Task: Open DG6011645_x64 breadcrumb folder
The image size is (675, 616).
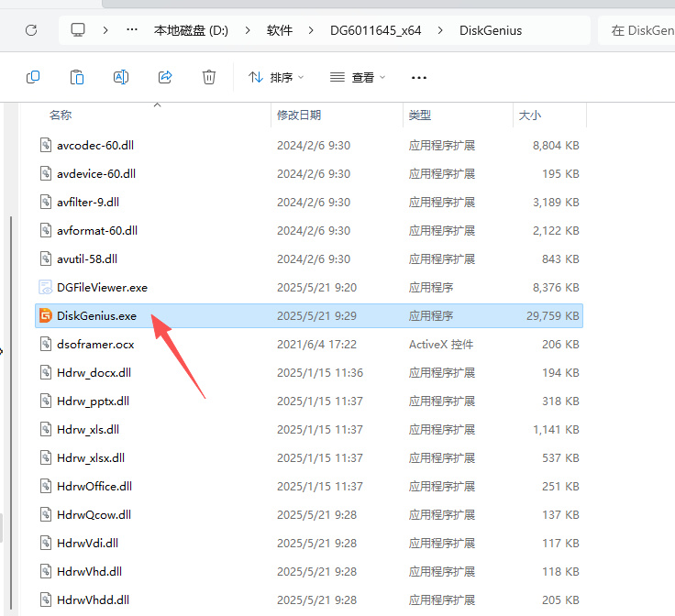Action: [375, 30]
